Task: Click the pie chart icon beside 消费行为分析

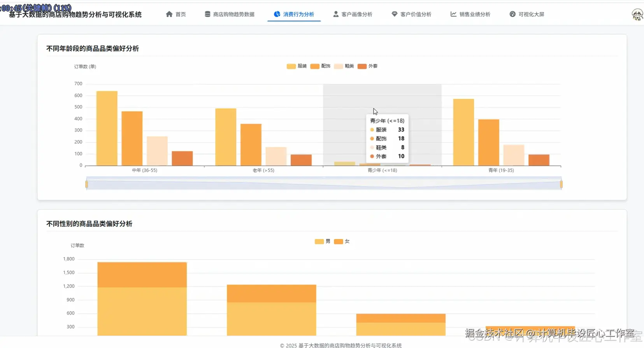Action: tap(277, 14)
